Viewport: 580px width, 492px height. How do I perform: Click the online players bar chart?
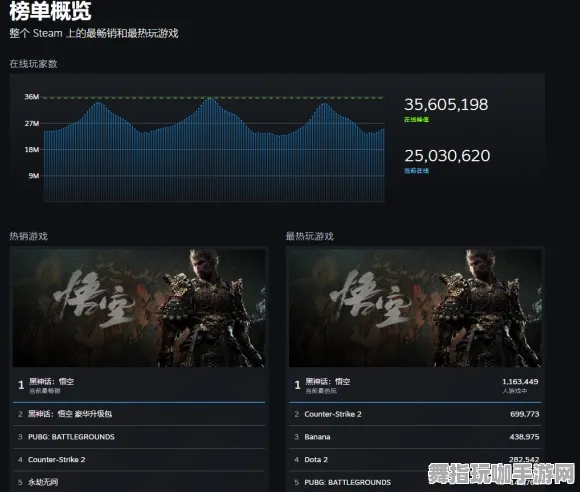[x=214, y=149]
